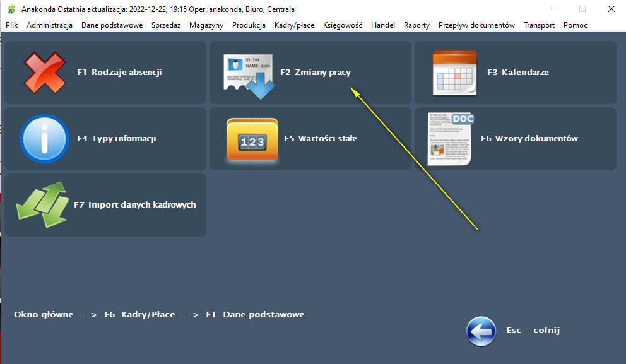The width and height of the screenshot is (626, 364).
Task: Click the red X Rodzaje absencji icon
Action: coord(44,73)
